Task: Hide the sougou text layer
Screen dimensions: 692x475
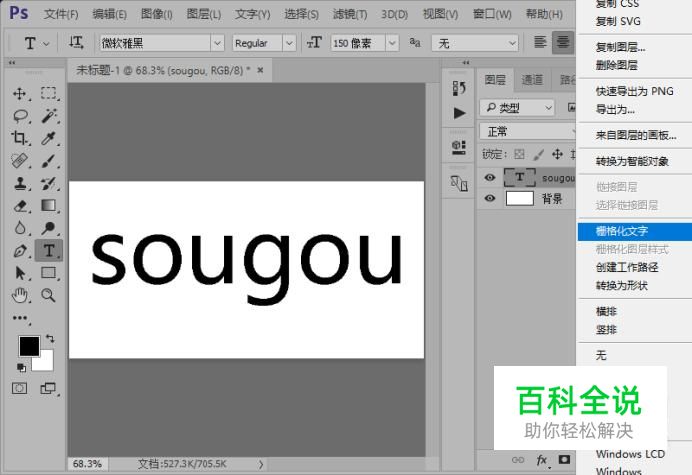Action: 489,177
